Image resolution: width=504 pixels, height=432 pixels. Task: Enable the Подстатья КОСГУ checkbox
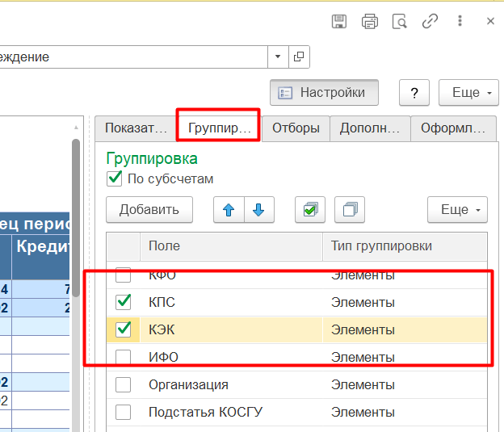click(x=124, y=413)
